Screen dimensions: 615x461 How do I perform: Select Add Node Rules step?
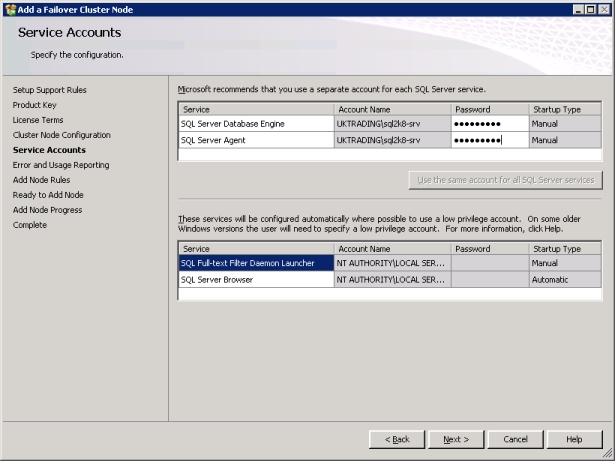point(41,180)
